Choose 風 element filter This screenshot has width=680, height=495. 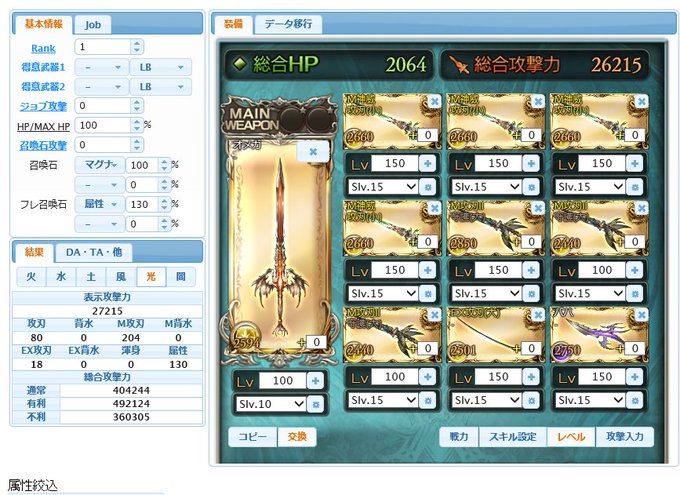pyautogui.click(x=121, y=277)
